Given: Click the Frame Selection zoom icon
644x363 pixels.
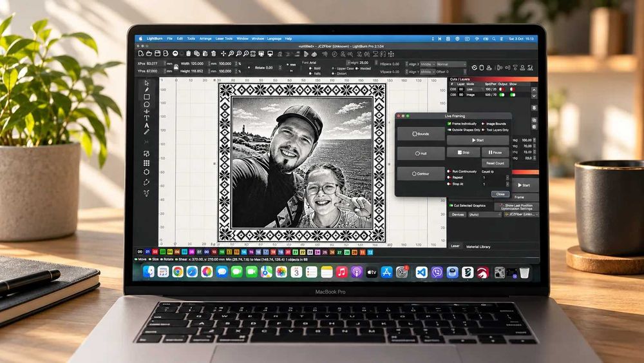Looking at the screenshot, I should pos(253,54).
